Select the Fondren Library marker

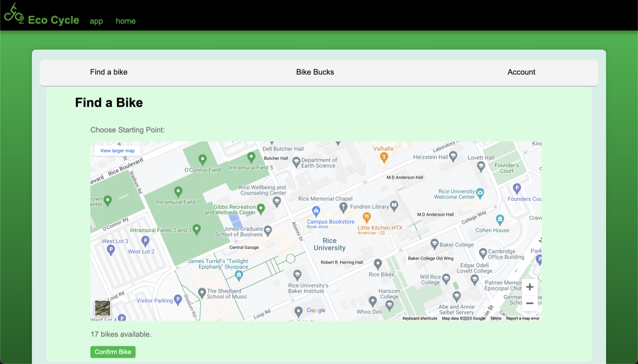(394, 205)
